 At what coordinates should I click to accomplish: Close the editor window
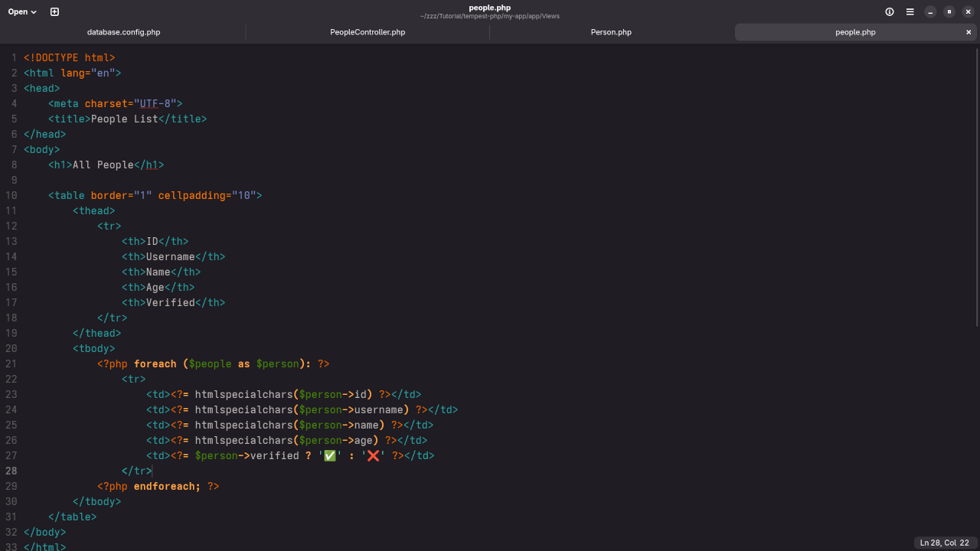click(968, 11)
